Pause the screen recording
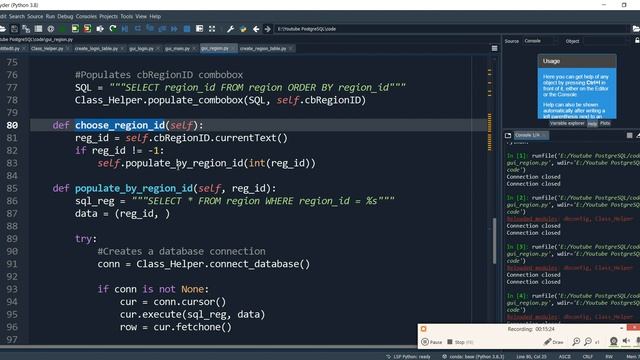The image size is (640, 360). coord(431,342)
